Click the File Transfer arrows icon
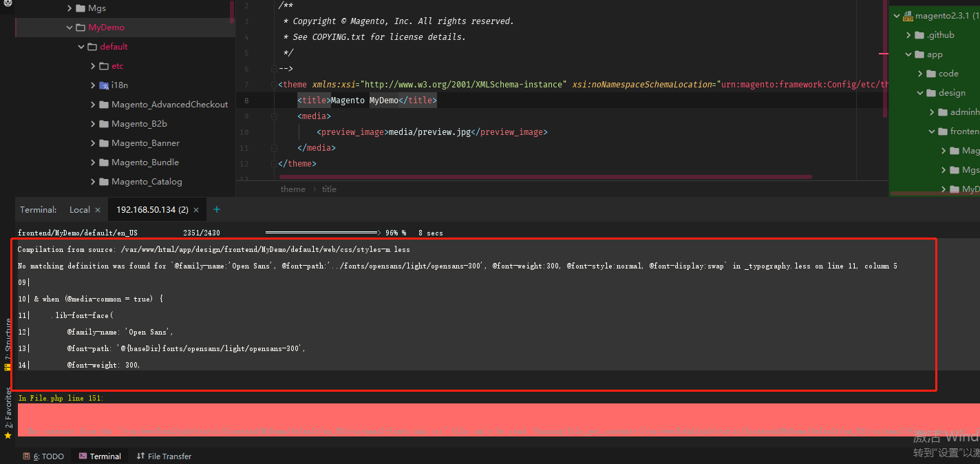 click(x=140, y=456)
